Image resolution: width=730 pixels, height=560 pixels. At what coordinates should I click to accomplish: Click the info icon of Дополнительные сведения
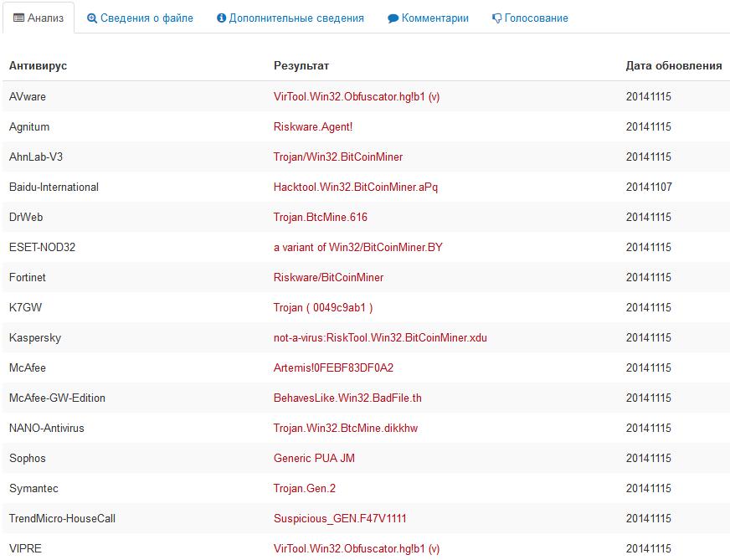221,18
